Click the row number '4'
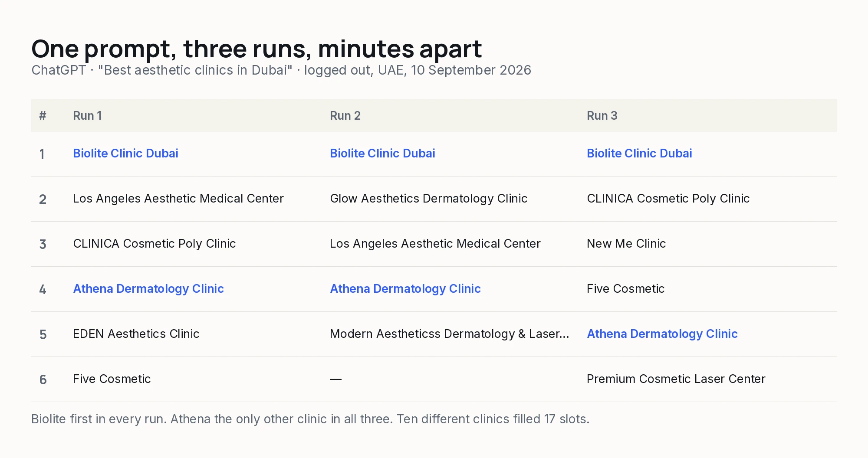Viewport: 868px width, 458px height. (43, 289)
